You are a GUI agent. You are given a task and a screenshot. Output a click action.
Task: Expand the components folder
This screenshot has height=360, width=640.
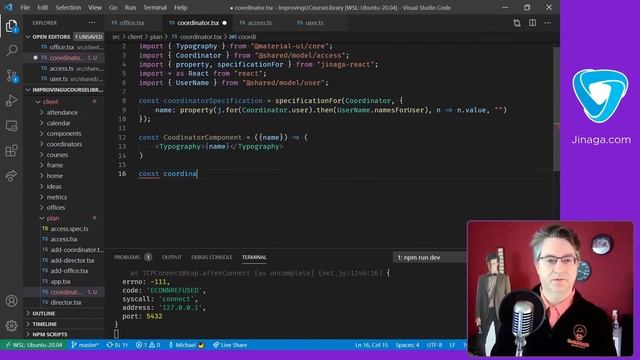coord(64,133)
